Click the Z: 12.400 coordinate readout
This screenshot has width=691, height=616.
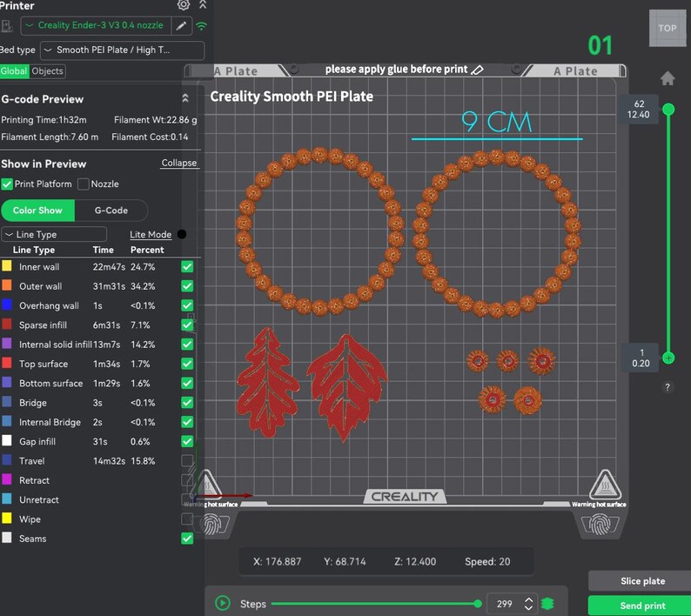click(x=415, y=562)
